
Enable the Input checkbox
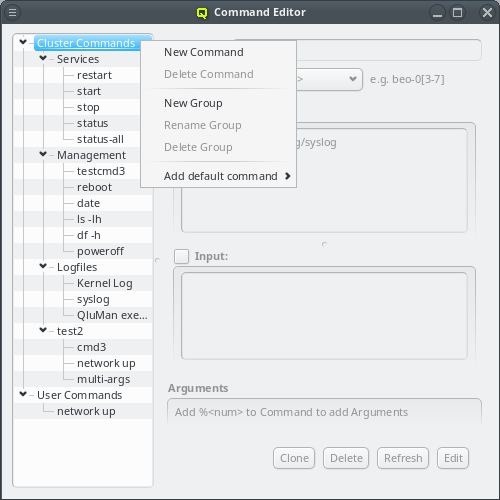182,256
